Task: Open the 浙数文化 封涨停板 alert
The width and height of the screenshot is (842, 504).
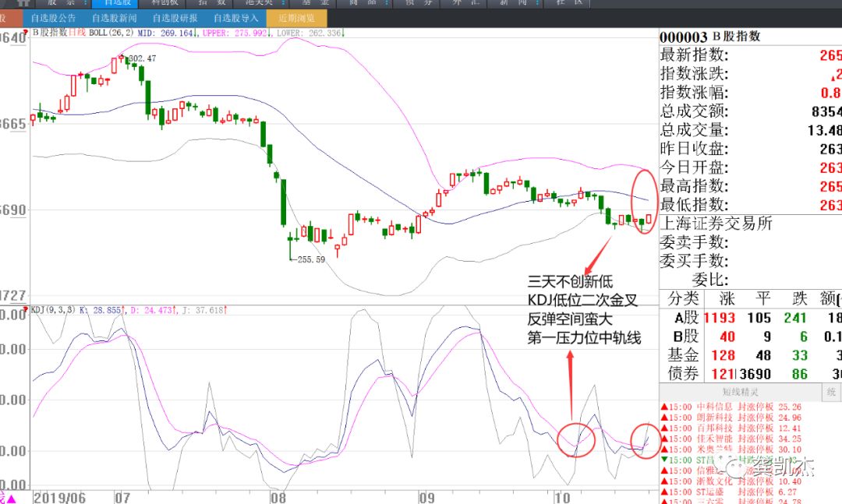Action: click(x=731, y=481)
